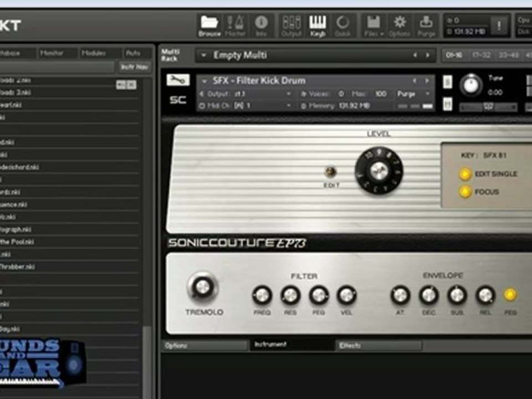
Task: Open the Files dropdown menu
Action: coord(374,26)
